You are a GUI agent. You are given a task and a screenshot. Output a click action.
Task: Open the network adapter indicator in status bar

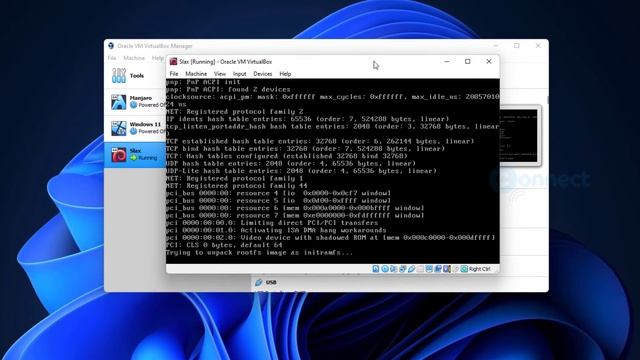click(402, 269)
